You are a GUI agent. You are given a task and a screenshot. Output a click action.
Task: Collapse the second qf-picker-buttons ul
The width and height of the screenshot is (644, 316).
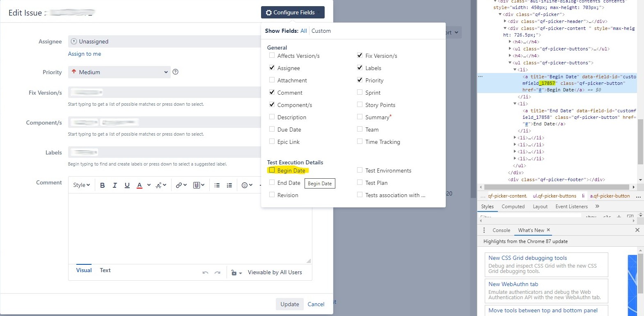click(x=510, y=63)
